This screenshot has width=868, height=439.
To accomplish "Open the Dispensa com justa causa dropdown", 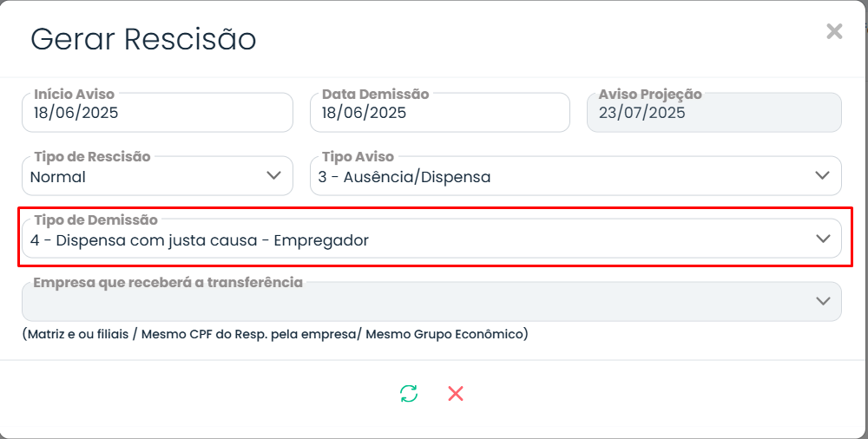I will pyautogui.click(x=417, y=240).
